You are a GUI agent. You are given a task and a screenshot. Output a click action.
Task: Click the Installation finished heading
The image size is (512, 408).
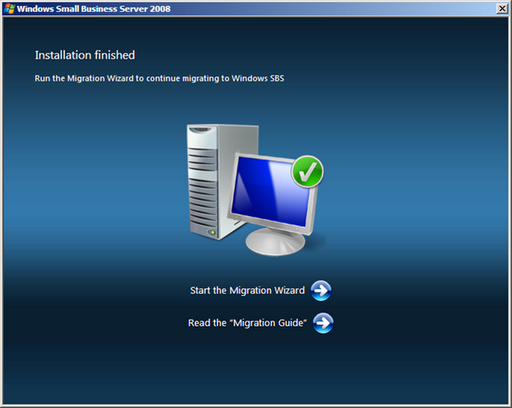pos(85,55)
